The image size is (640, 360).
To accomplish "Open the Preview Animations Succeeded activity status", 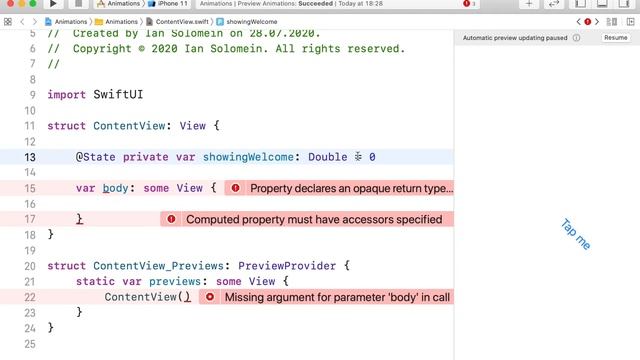I will 291,4.
